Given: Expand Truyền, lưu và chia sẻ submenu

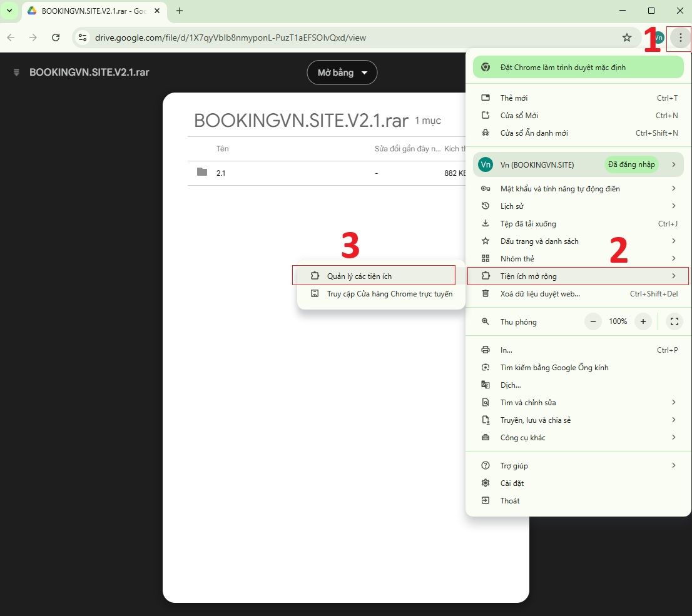Looking at the screenshot, I should pos(579,420).
